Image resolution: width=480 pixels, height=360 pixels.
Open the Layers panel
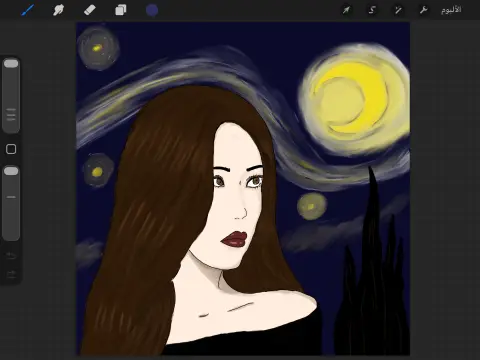pyautogui.click(x=121, y=10)
